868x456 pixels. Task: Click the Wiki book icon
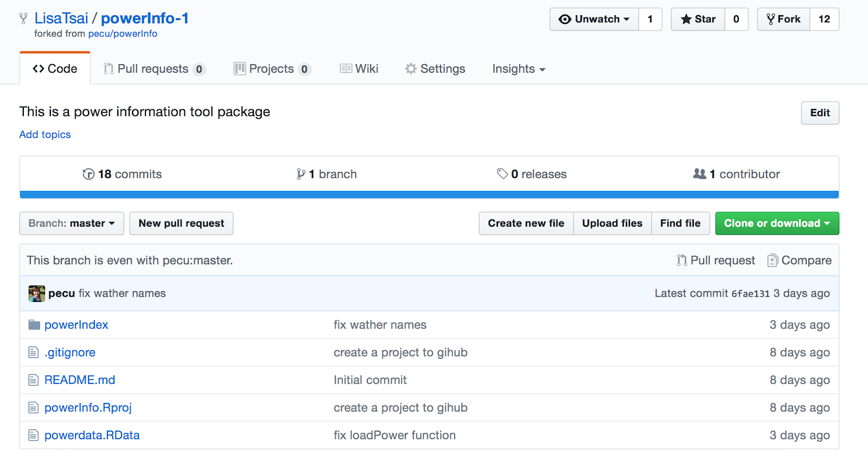(346, 69)
